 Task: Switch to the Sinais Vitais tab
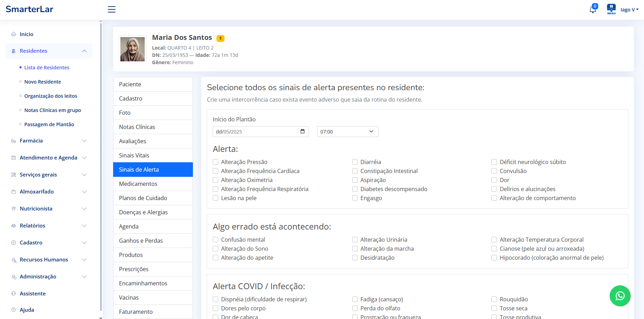coord(153,155)
